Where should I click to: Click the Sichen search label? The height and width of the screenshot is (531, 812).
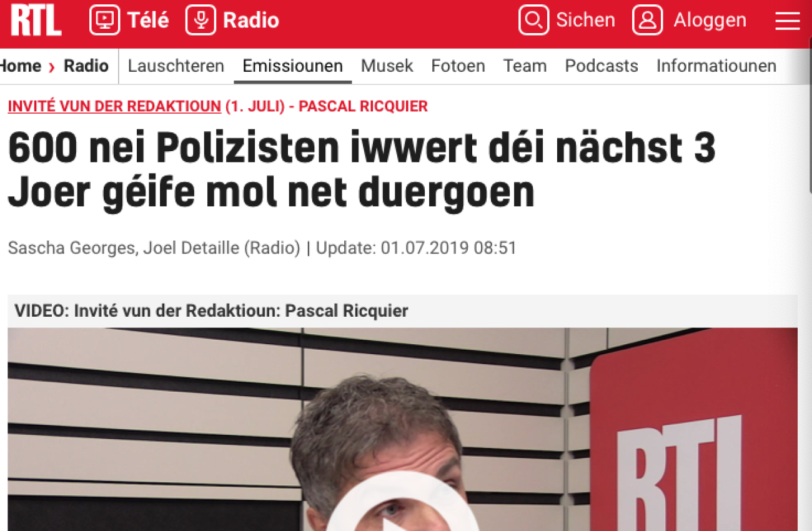click(x=586, y=20)
